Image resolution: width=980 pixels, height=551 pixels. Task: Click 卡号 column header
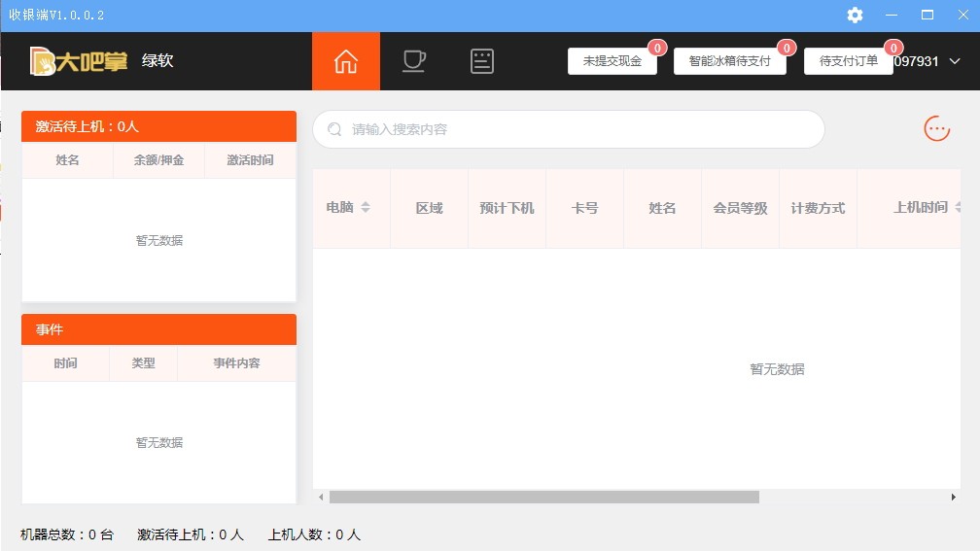pos(584,208)
